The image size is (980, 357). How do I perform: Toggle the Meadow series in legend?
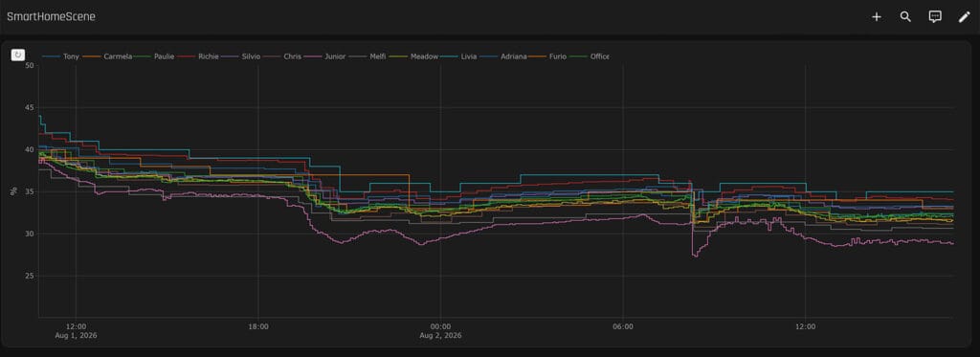pyautogui.click(x=413, y=56)
